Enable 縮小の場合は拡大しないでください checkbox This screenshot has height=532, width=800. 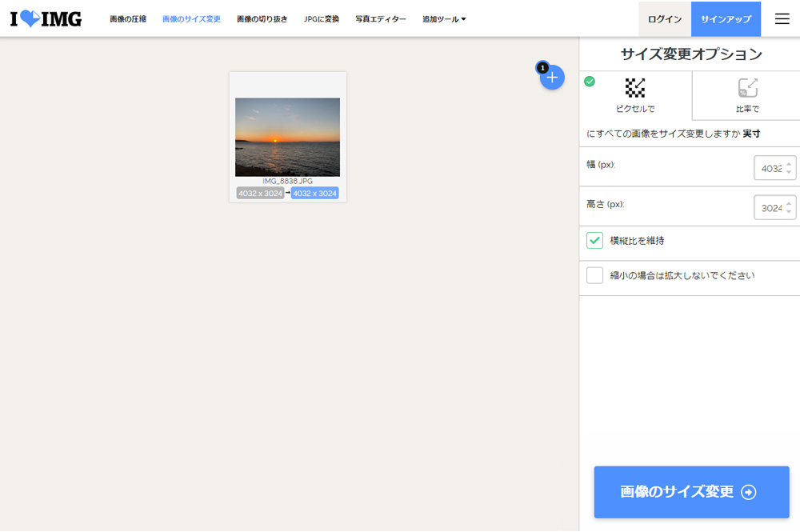click(x=594, y=275)
